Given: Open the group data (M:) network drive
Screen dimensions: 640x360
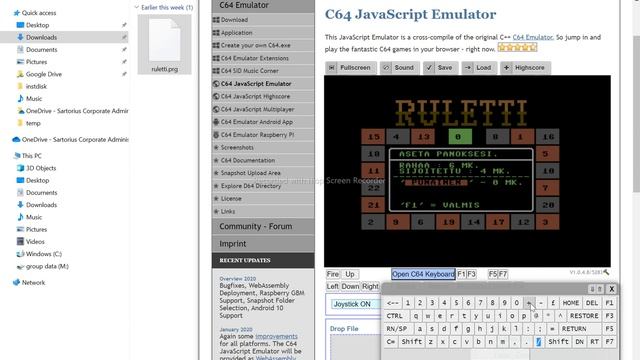Looking at the screenshot, I should pos(47,266).
